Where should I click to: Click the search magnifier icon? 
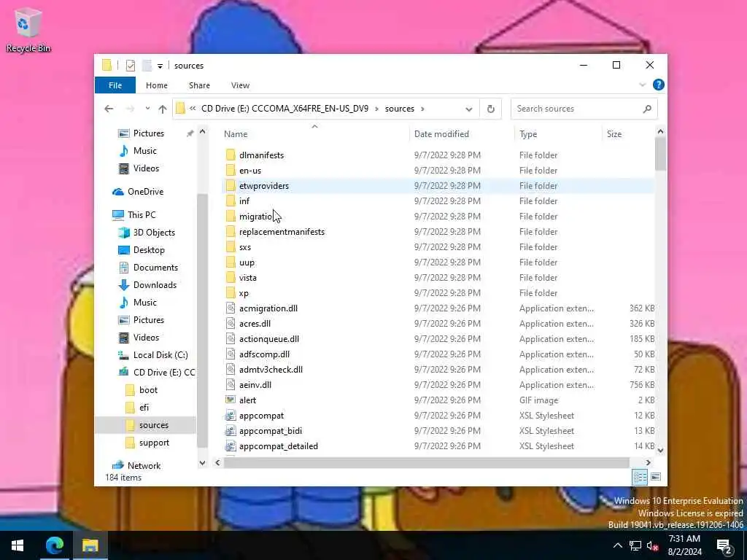point(647,109)
